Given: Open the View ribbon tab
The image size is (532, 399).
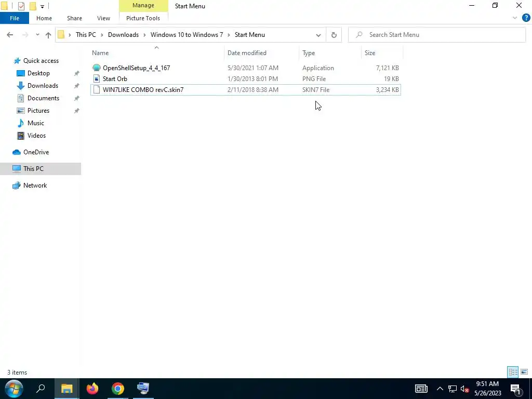Looking at the screenshot, I should coord(103,18).
